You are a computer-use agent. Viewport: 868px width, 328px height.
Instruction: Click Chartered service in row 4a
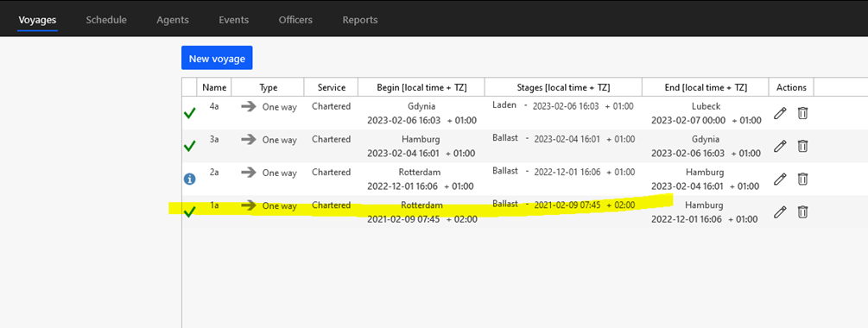[331, 106]
